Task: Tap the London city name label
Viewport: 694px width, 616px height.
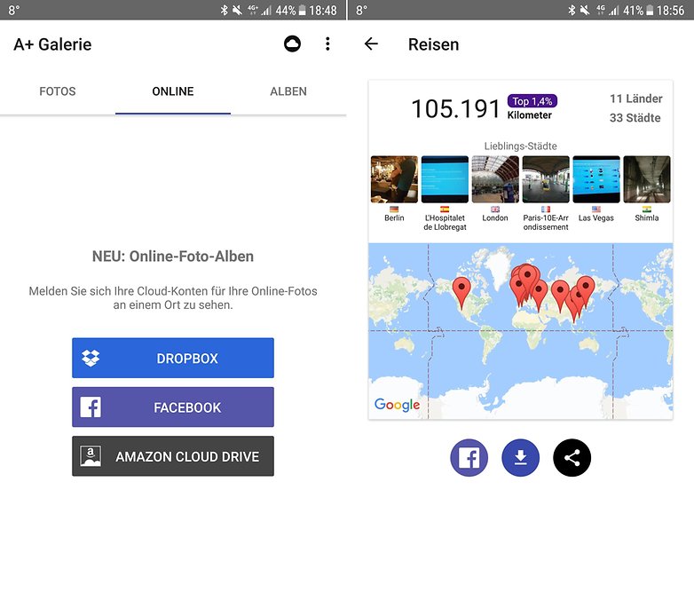Action: (495, 218)
